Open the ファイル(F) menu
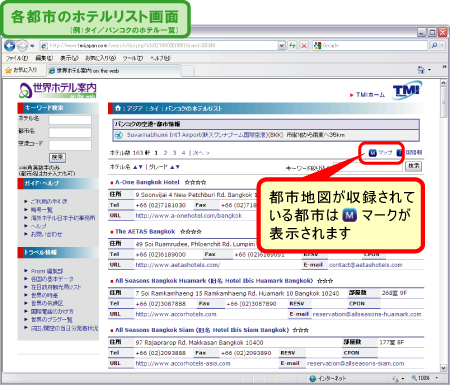The width and height of the screenshot is (450, 385). tap(16, 58)
